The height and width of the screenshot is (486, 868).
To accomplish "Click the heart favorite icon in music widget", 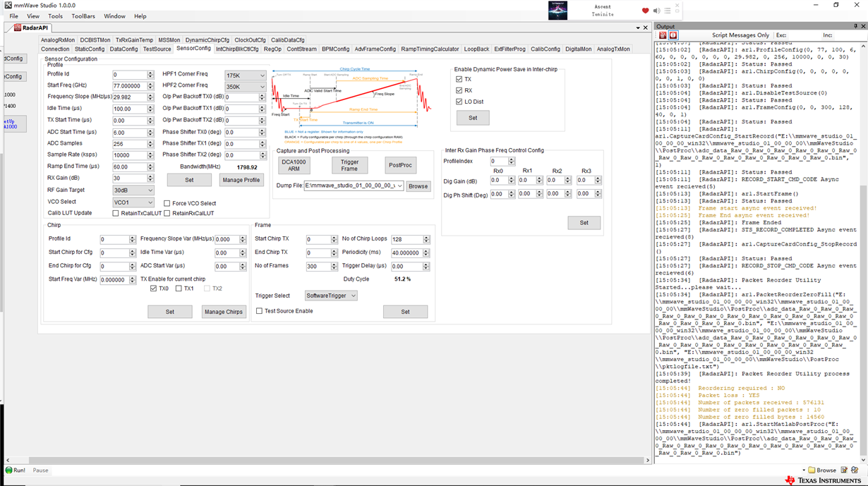I will 645,11.
